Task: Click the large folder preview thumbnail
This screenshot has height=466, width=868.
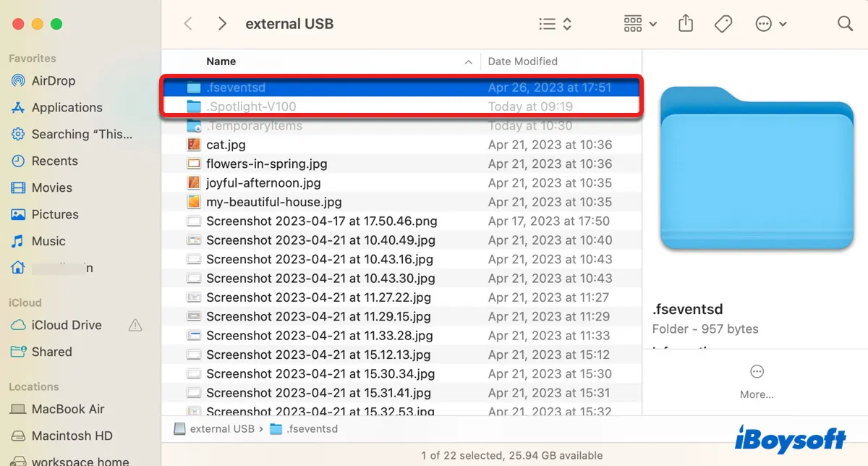Action: pyautogui.click(x=757, y=168)
